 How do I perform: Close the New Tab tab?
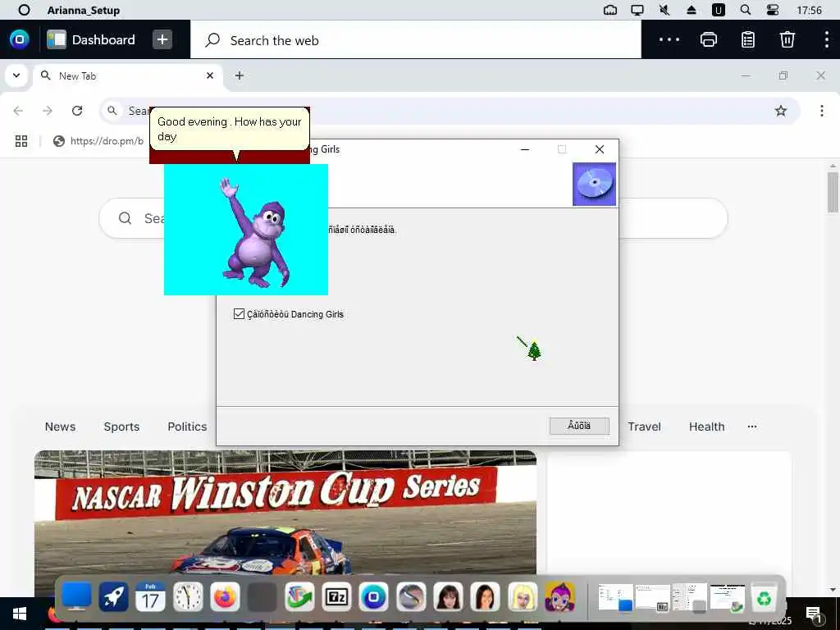tap(210, 76)
